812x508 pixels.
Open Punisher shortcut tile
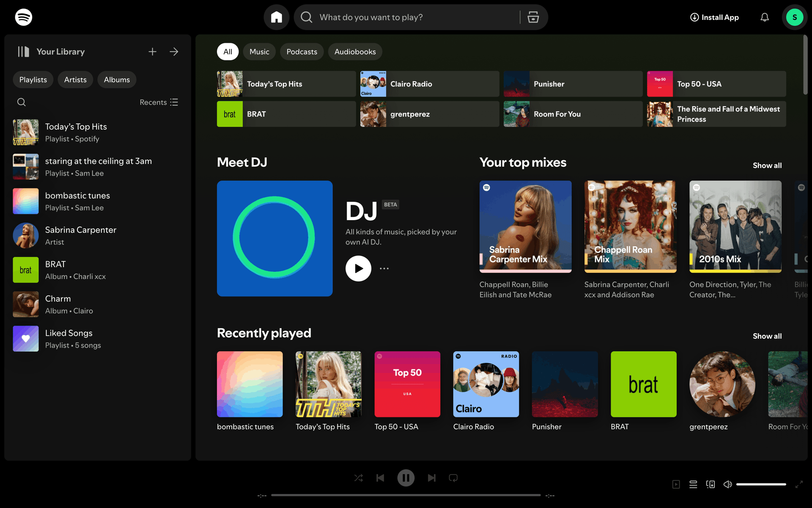pos(573,84)
